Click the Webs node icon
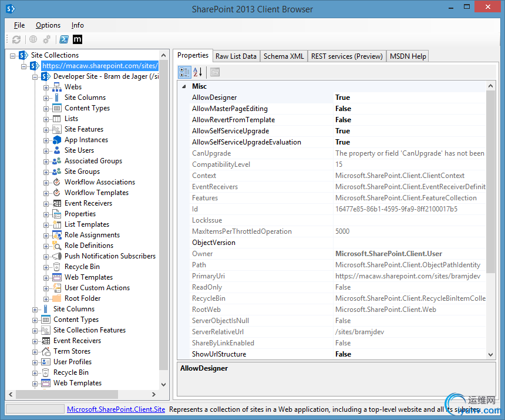Screen dimensions: 505x420 point(57,87)
